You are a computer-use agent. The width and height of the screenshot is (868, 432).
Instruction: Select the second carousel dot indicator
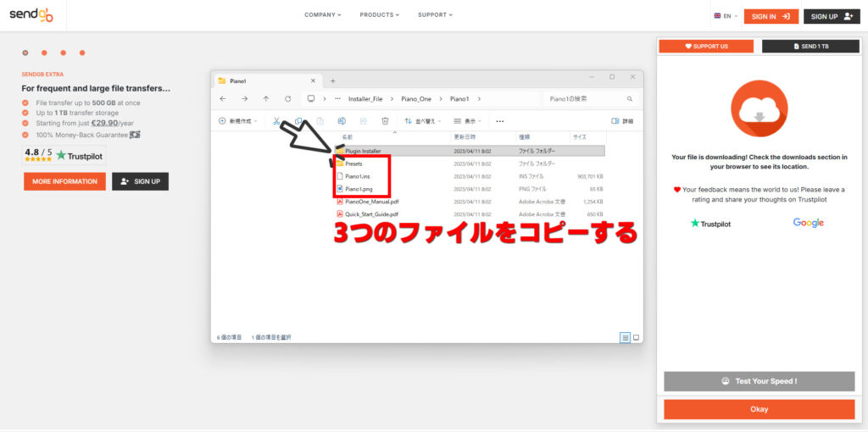click(x=44, y=53)
